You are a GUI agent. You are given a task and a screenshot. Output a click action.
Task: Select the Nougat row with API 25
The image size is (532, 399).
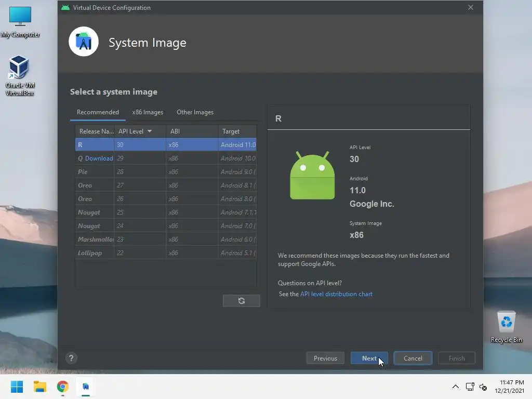pyautogui.click(x=166, y=212)
